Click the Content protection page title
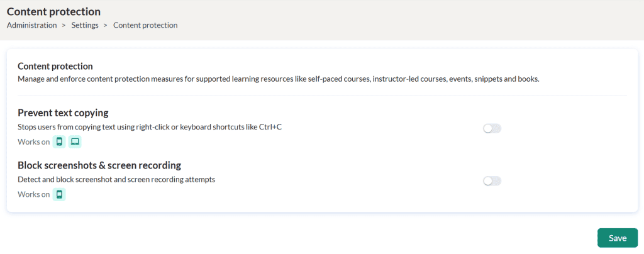 (54, 11)
